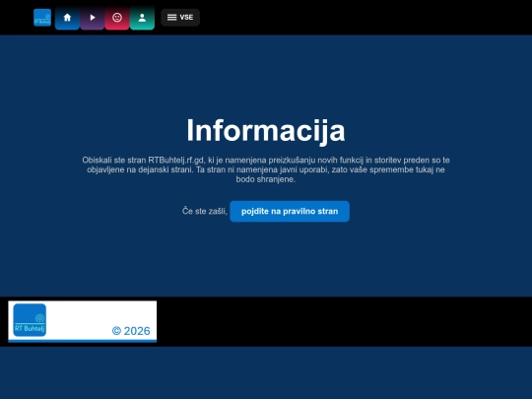Click 'pojdite na pravilno stran' button
Viewport: 532px width, 399px height.
pos(290,212)
